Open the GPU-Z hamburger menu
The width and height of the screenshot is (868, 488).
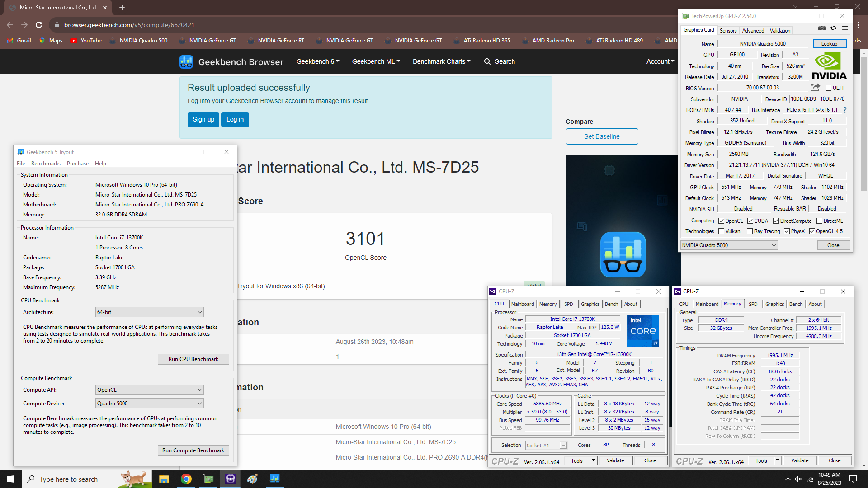tap(845, 28)
